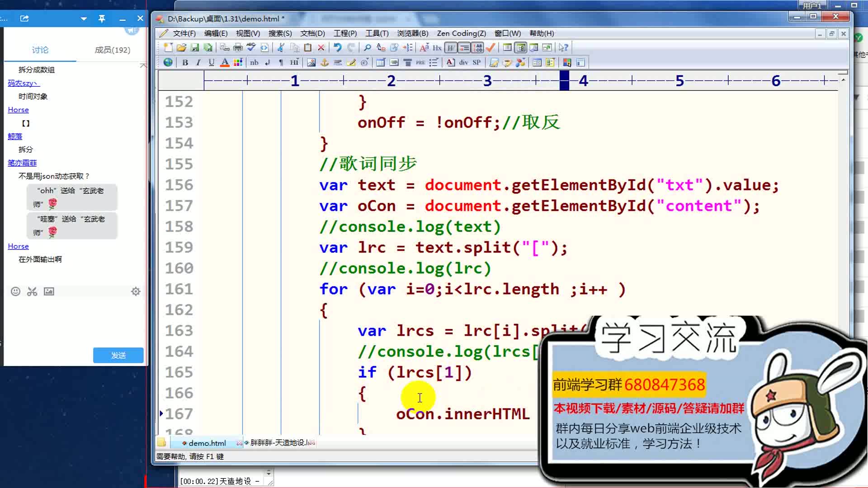Open the list tag dropdown
The image size is (868, 488).
(434, 62)
